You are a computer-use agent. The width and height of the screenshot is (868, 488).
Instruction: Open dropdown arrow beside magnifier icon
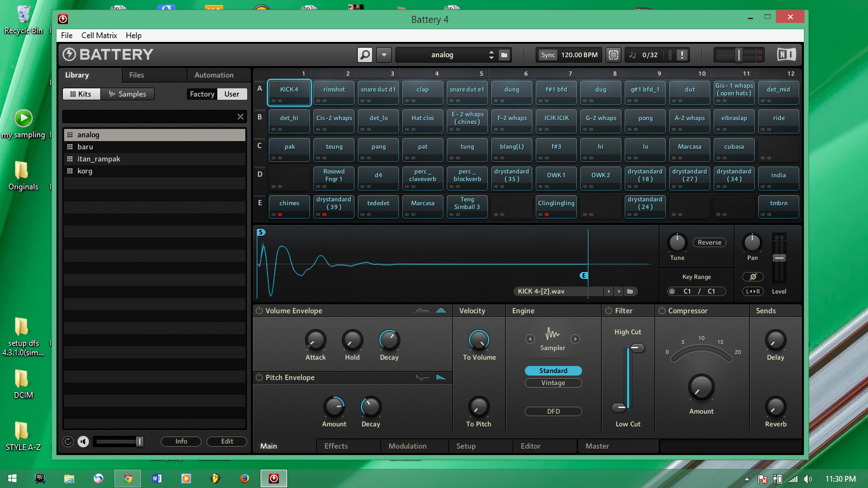pos(384,55)
